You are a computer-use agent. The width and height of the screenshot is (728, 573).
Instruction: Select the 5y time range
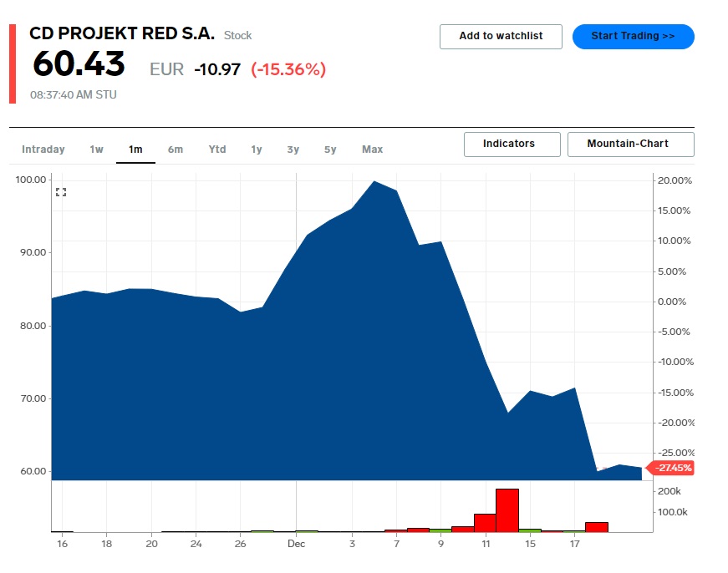point(330,150)
